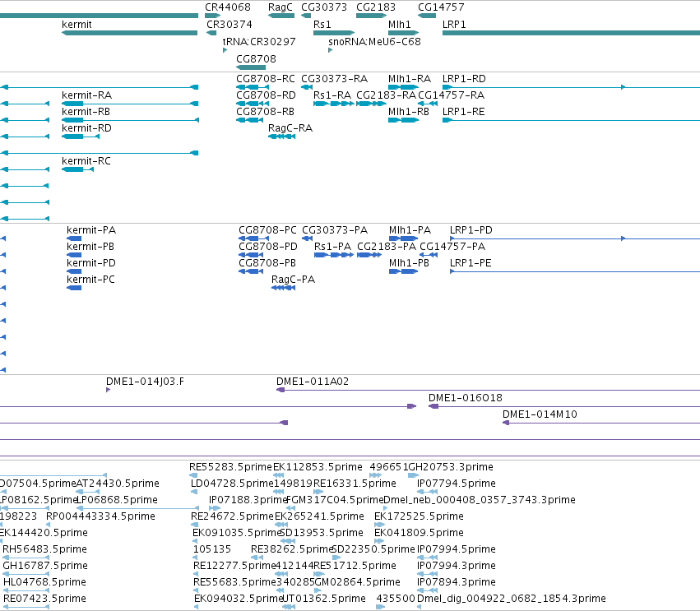Click protein label kermit-PC

tap(91, 280)
